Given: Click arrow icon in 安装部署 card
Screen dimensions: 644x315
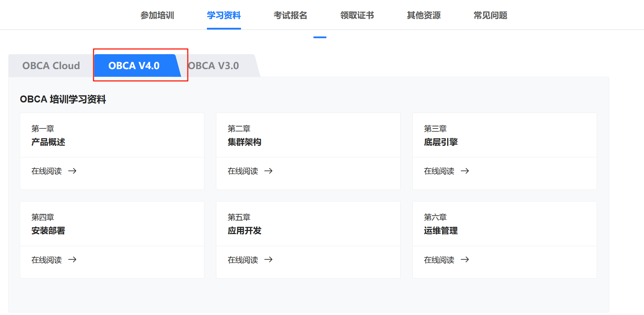Looking at the screenshot, I should tap(72, 259).
